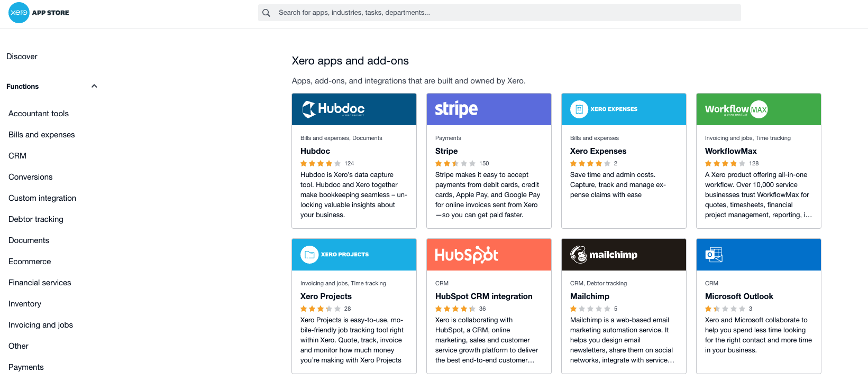Click the Xero App Store logo
The image size is (868, 382).
(x=39, y=13)
